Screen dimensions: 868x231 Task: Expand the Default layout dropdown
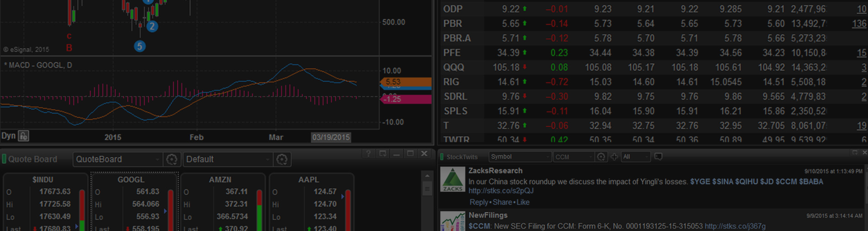[x=228, y=159]
